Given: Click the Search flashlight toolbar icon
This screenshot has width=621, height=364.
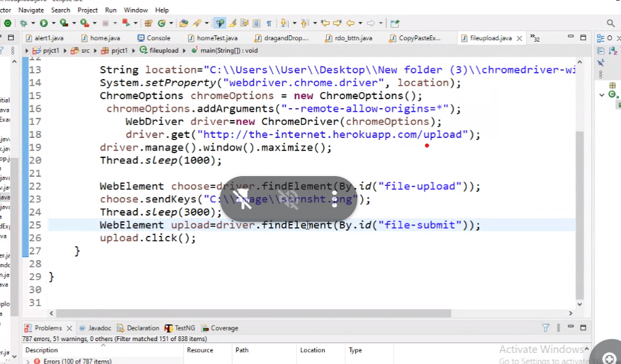Looking at the screenshot, I should click(x=197, y=24).
